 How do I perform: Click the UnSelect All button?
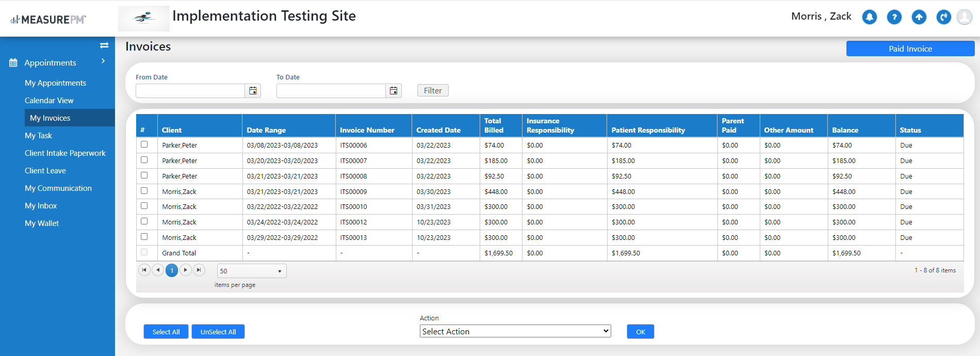point(218,332)
